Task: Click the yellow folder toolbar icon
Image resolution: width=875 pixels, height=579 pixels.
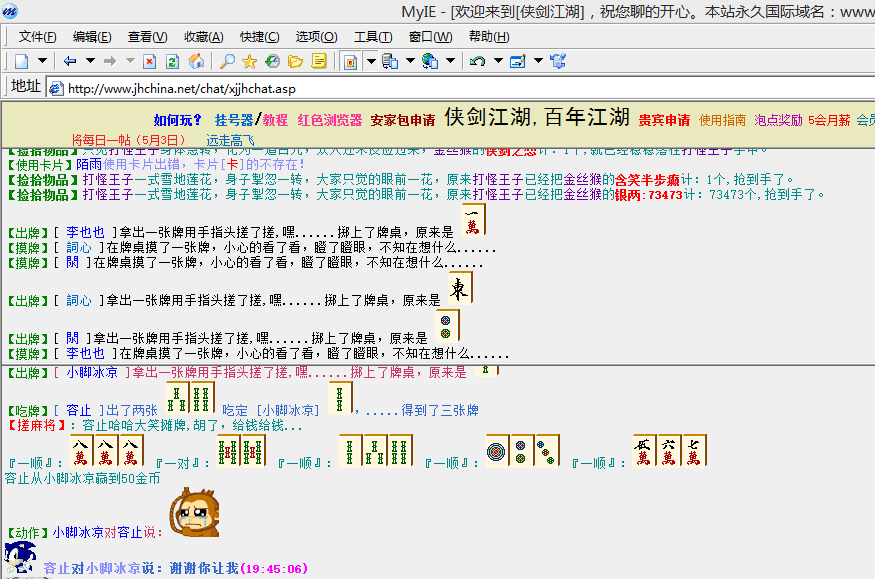Action: pos(295,61)
